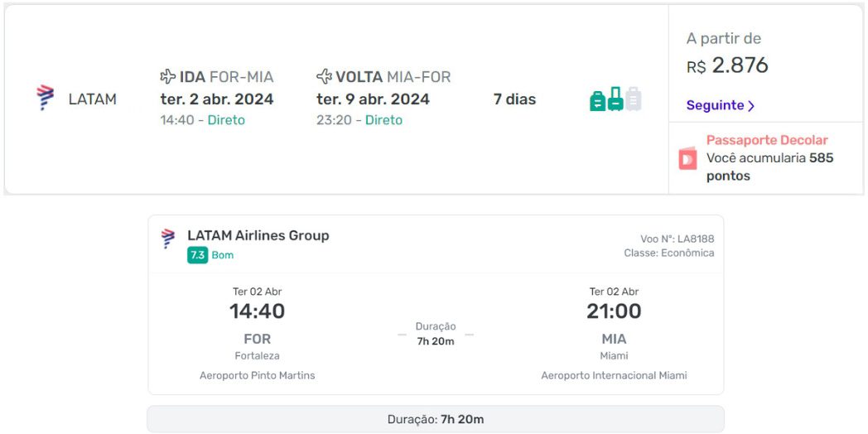Click the LATAM logo in the top card
868x434 pixels.
[46, 98]
